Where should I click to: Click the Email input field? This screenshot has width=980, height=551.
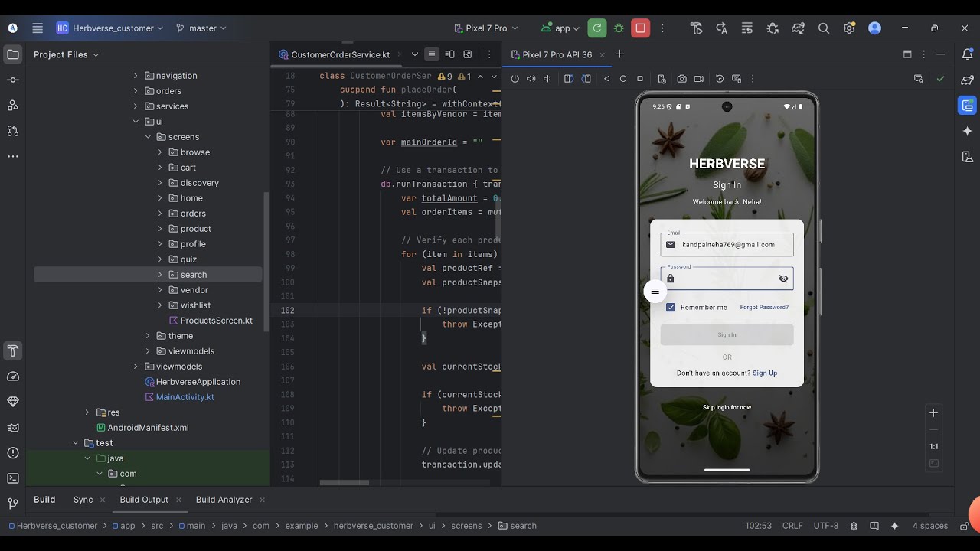(x=727, y=245)
